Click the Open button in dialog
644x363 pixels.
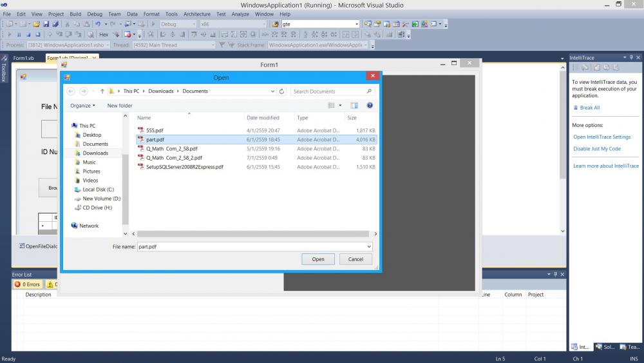318,259
